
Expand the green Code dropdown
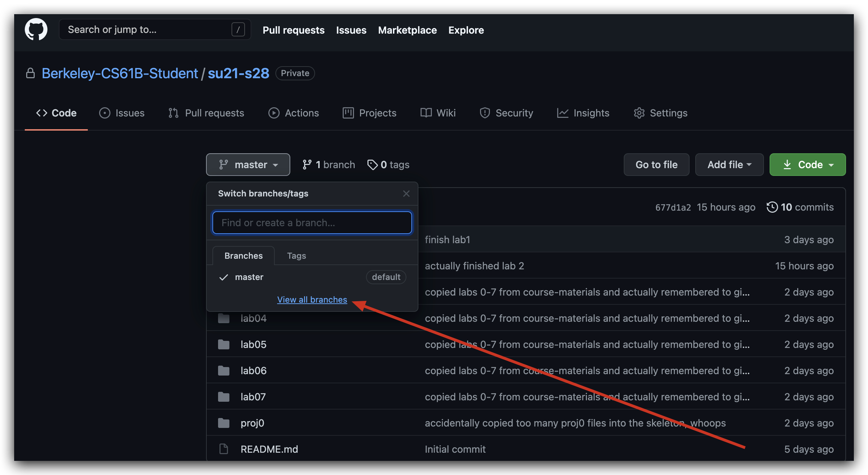coord(807,165)
